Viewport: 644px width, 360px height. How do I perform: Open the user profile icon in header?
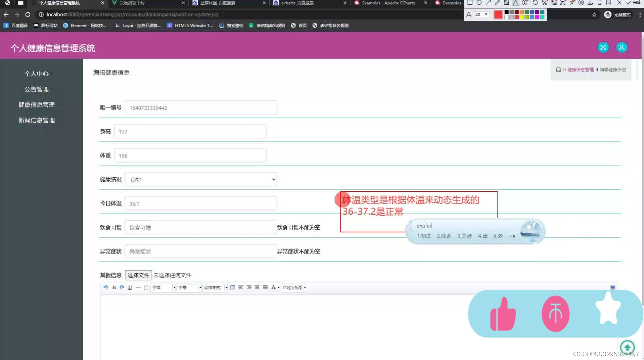622,47
